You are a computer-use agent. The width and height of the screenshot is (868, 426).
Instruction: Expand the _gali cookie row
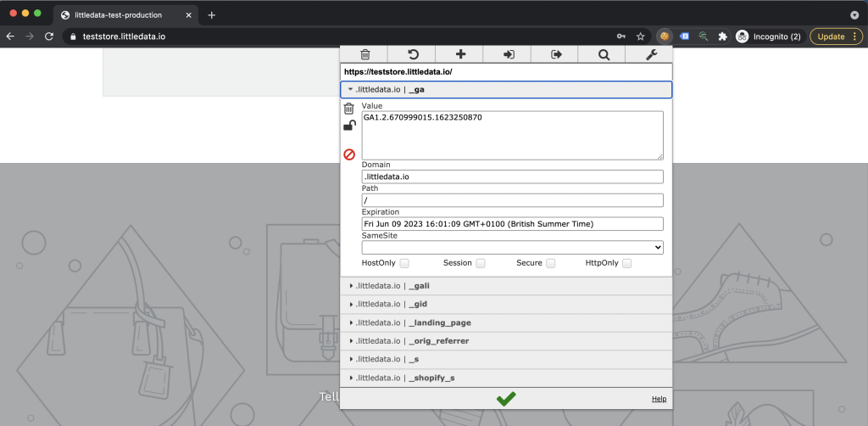(506, 286)
